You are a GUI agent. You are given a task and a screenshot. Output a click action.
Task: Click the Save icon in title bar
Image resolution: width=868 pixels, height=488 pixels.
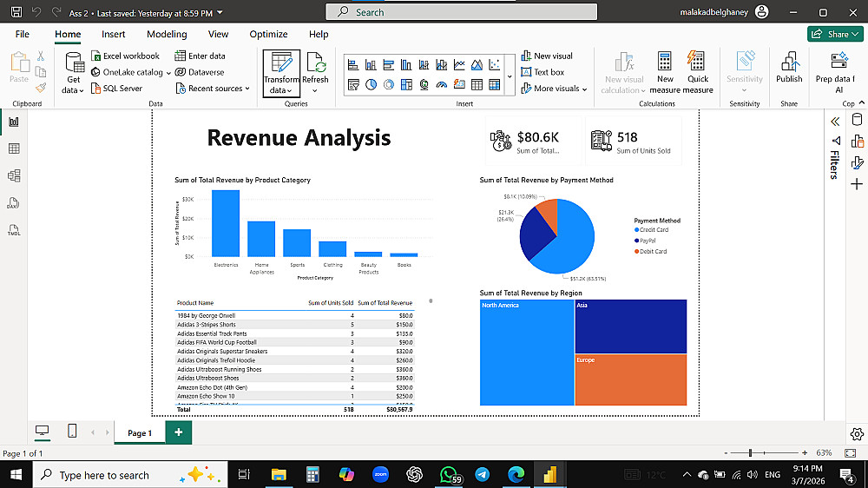pyautogui.click(x=16, y=11)
